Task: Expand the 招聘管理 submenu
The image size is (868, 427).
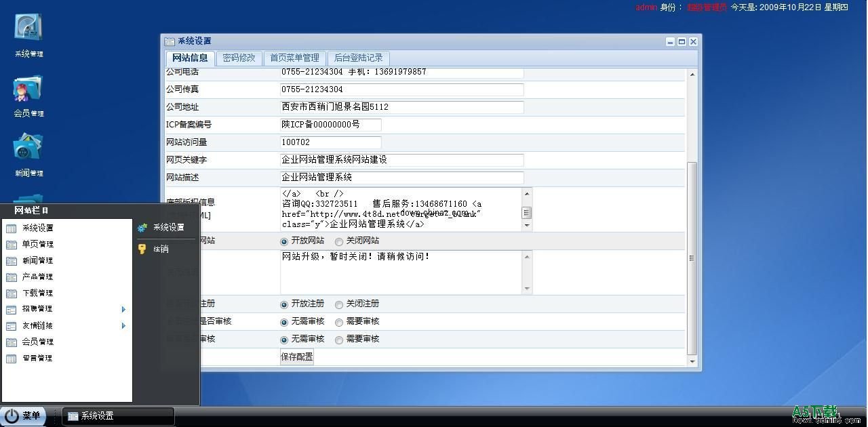Action: point(37,309)
